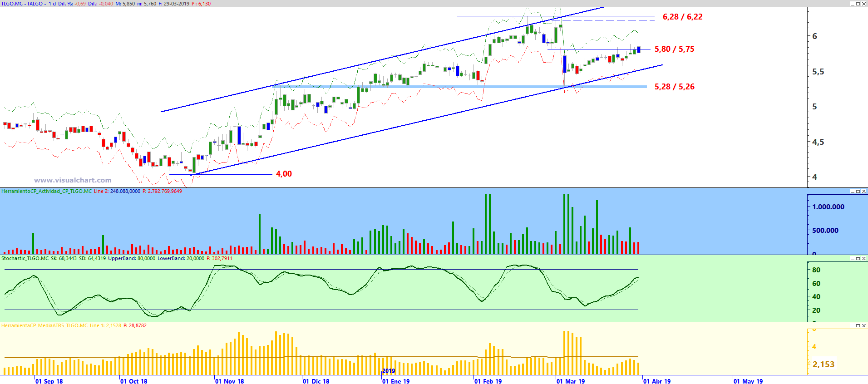Click the 60 level on stochastic axis
Viewport: 868px width, 384px height.
[816, 284]
